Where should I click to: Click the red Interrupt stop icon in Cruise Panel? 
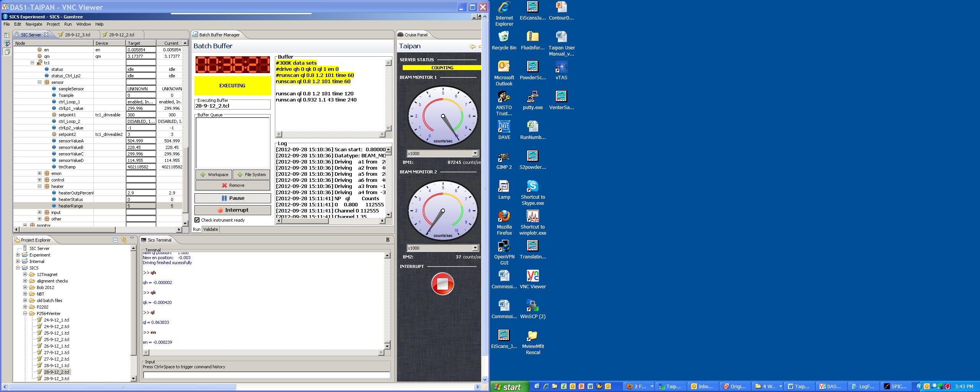tap(443, 284)
